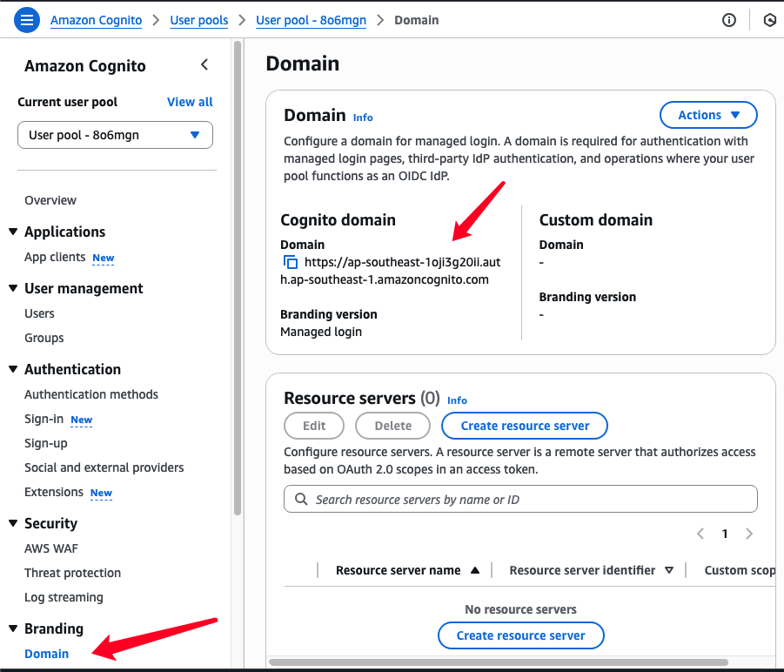
Task: Collapse the Security section
Action: 14,523
